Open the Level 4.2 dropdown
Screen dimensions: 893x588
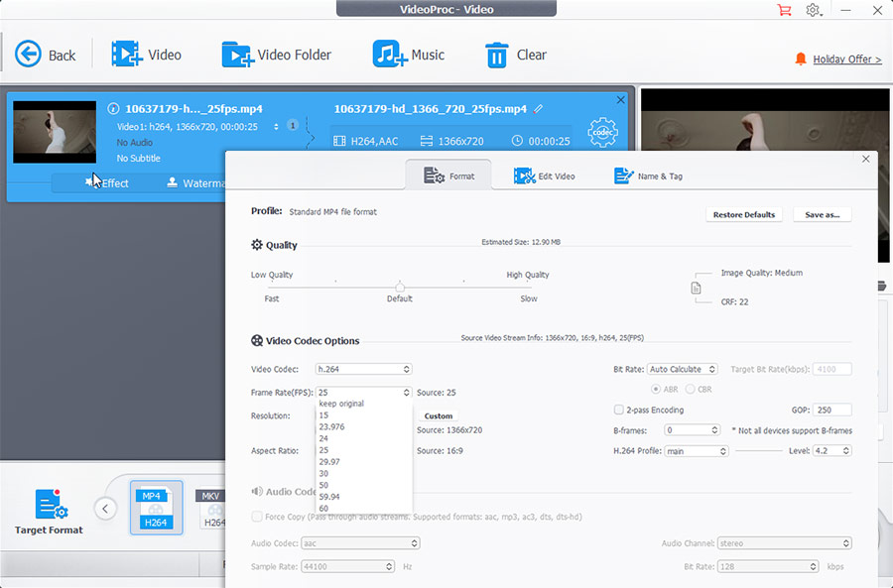[x=831, y=451]
